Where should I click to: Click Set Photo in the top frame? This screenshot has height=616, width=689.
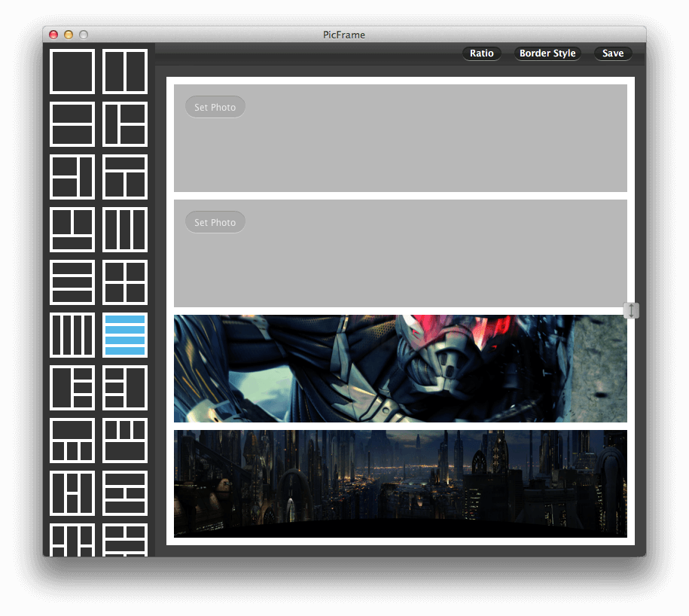[x=215, y=107]
